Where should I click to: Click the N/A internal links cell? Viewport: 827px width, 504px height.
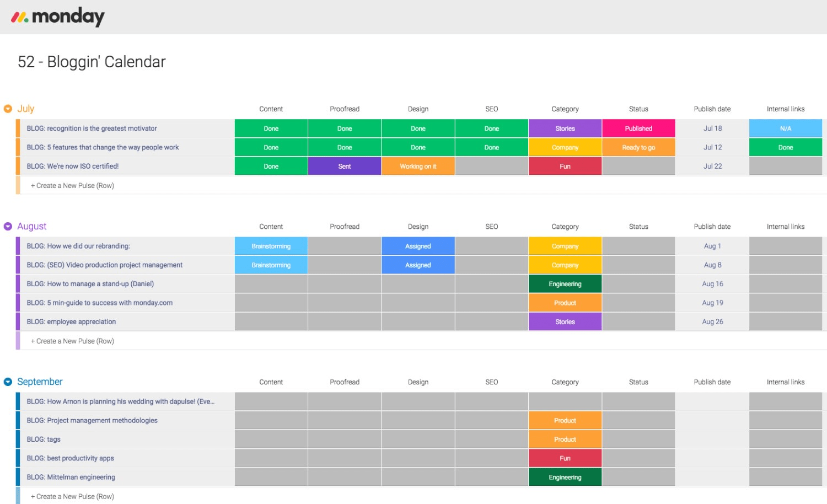tap(786, 128)
